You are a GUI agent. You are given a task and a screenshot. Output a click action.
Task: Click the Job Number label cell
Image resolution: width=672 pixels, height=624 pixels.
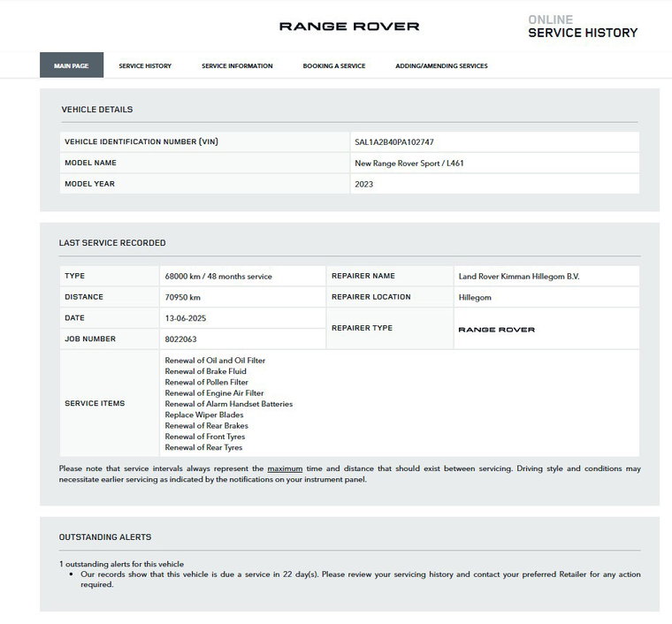click(110, 339)
